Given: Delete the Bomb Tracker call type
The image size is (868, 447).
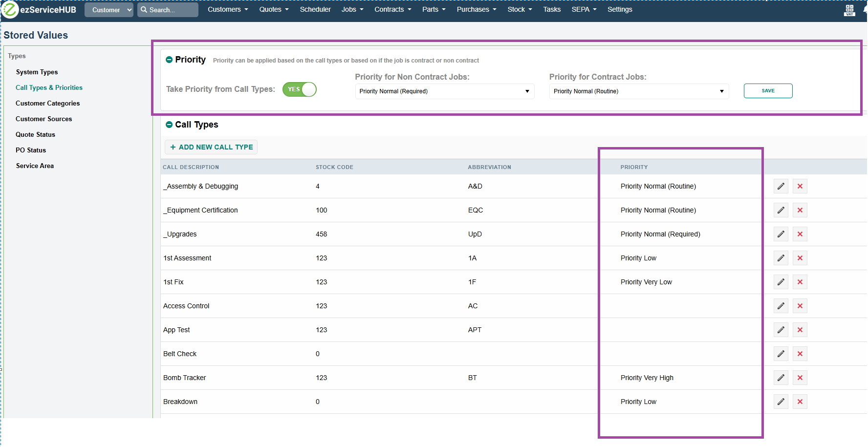Looking at the screenshot, I should (800, 378).
